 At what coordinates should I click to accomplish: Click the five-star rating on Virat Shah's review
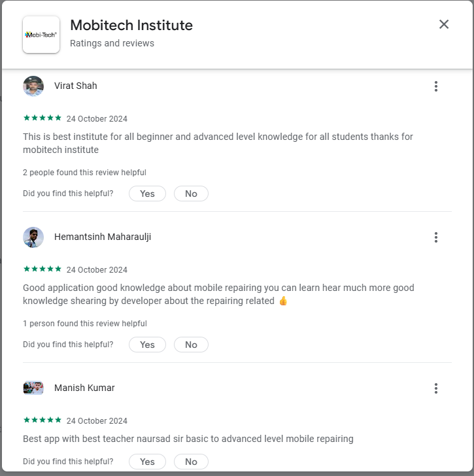[x=42, y=118]
